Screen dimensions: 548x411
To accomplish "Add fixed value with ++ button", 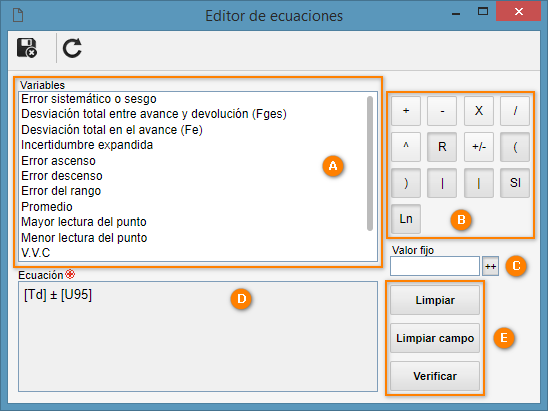I will 490,266.
